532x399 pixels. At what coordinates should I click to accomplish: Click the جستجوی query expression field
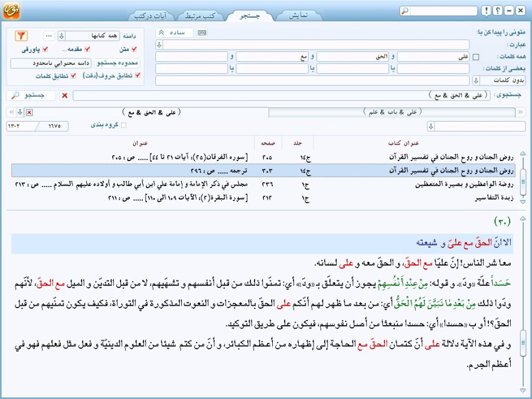click(x=281, y=96)
